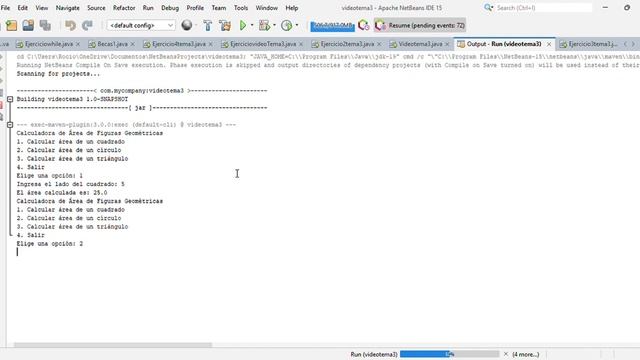Click the Run (videotema3) progress bar
This screenshot has height=360, width=640.
[x=449, y=354]
